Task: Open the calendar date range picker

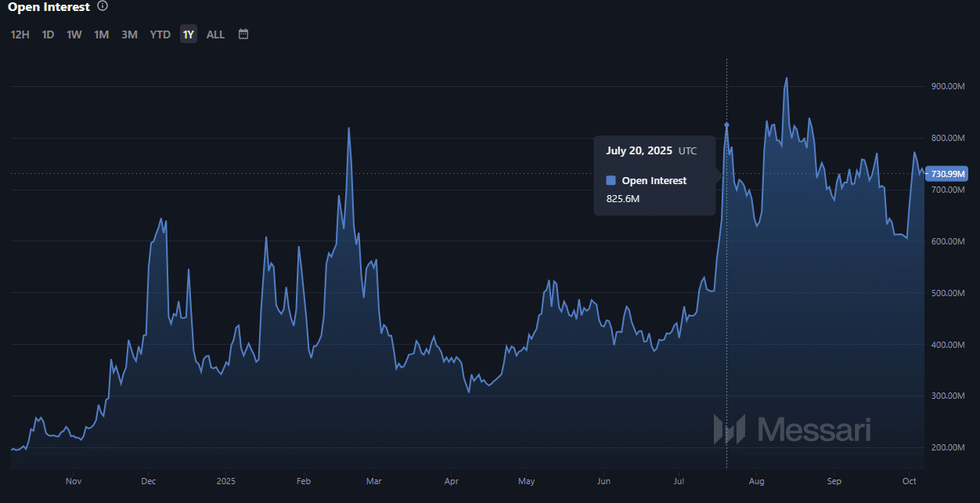Action: tap(243, 34)
